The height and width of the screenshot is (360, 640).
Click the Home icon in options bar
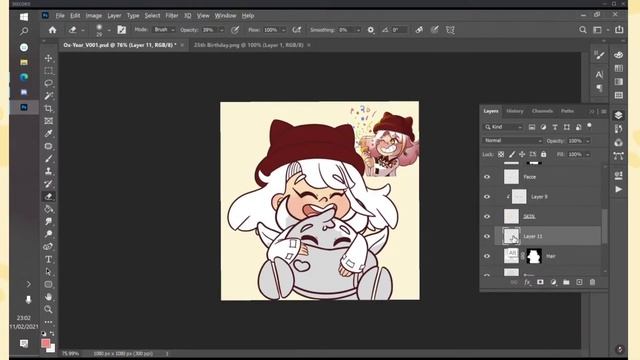pos(52,30)
